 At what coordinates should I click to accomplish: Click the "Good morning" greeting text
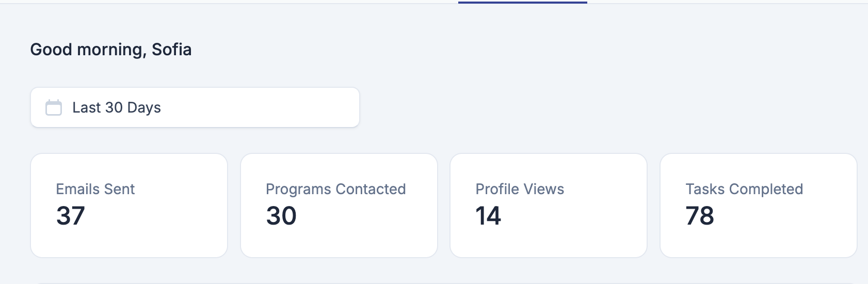click(x=87, y=50)
